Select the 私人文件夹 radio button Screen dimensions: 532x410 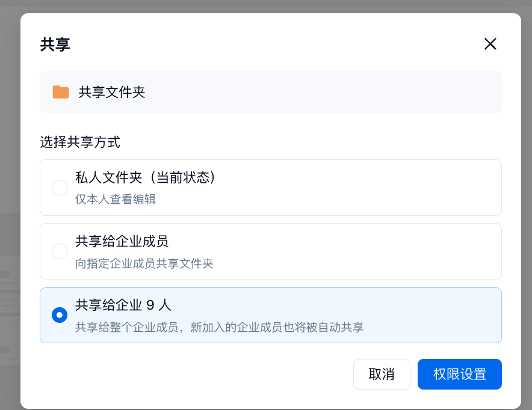60,188
